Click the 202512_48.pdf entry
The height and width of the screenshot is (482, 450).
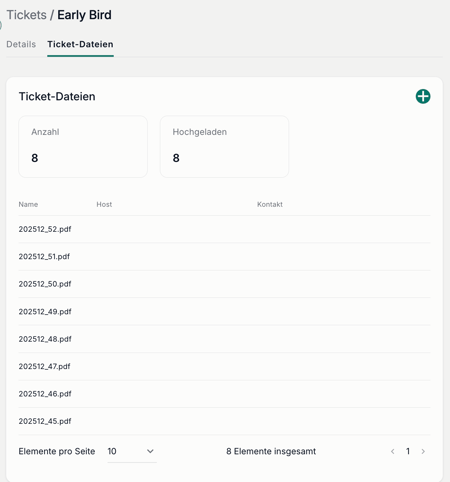pos(45,339)
